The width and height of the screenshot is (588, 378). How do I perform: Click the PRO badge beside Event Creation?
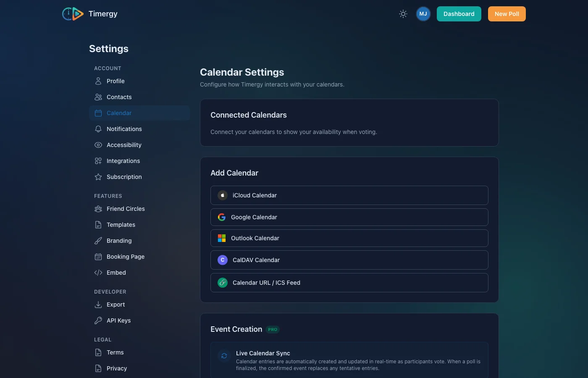[273, 330]
